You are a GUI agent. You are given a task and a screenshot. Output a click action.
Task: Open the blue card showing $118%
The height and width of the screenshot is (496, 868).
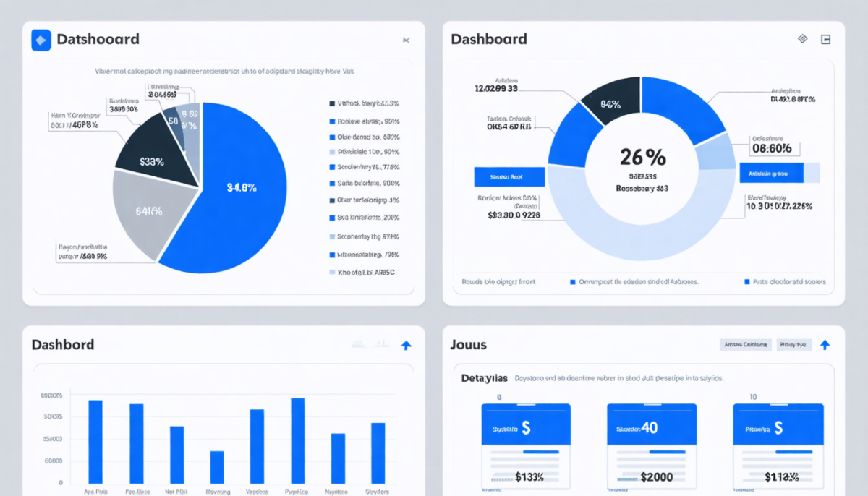tap(778, 446)
